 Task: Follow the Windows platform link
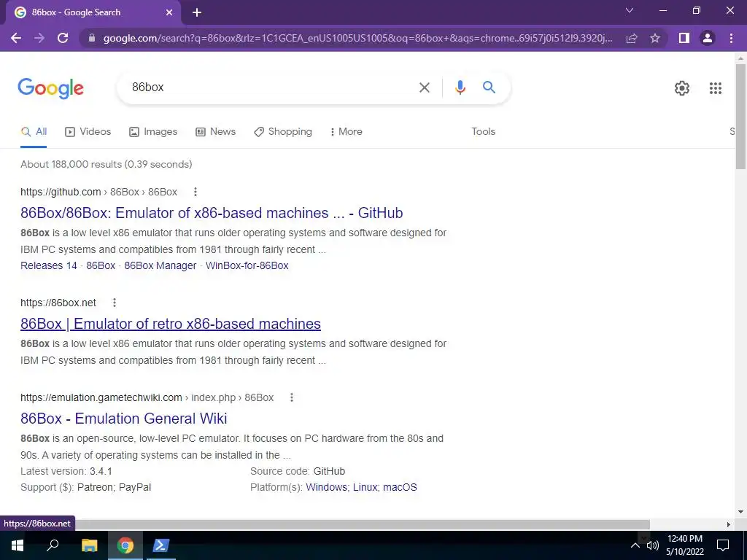click(326, 488)
